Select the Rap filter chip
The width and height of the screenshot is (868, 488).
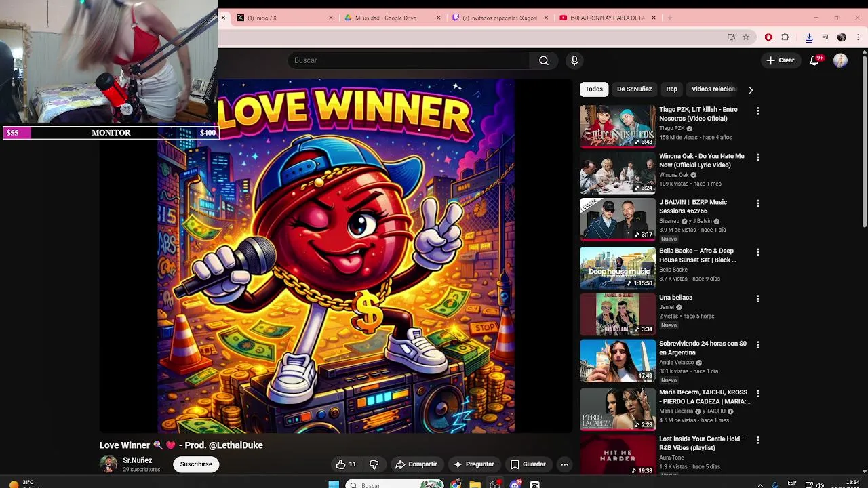click(671, 89)
